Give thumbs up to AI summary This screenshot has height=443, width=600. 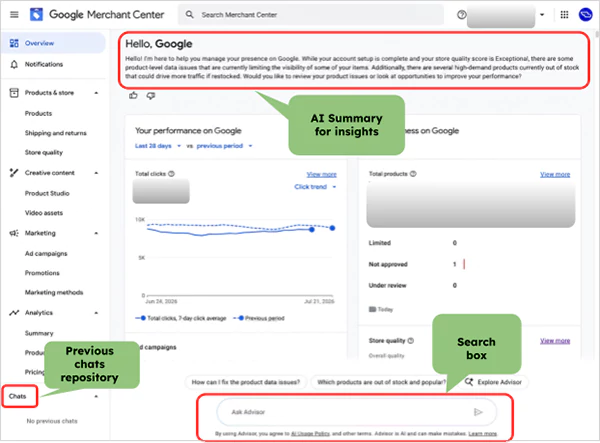pyautogui.click(x=133, y=95)
